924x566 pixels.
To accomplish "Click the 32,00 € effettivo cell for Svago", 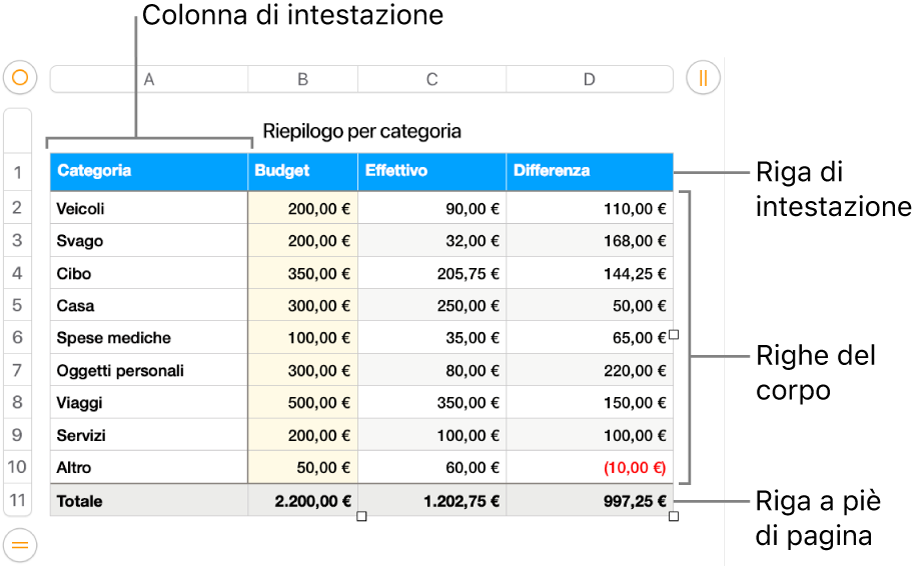I will pos(432,240).
